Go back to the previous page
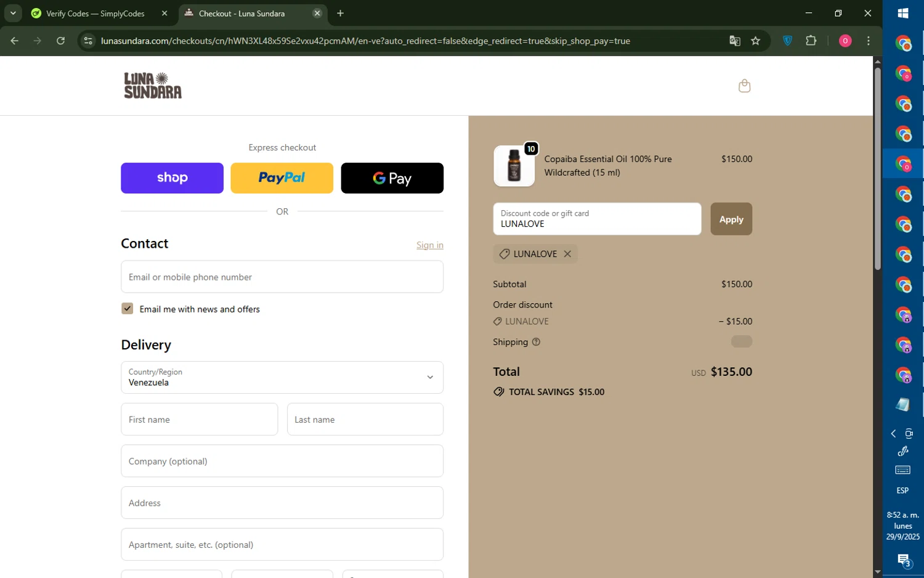Viewport: 924px width, 578px height. pos(15,41)
